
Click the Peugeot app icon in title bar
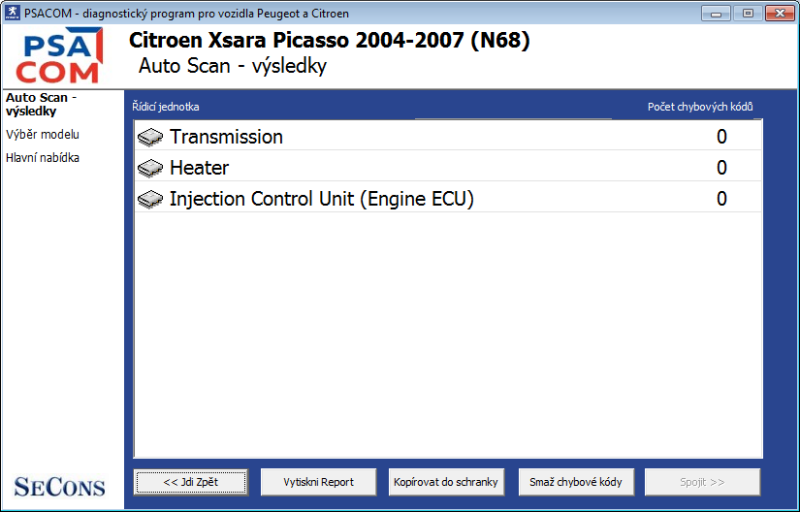click(x=12, y=12)
